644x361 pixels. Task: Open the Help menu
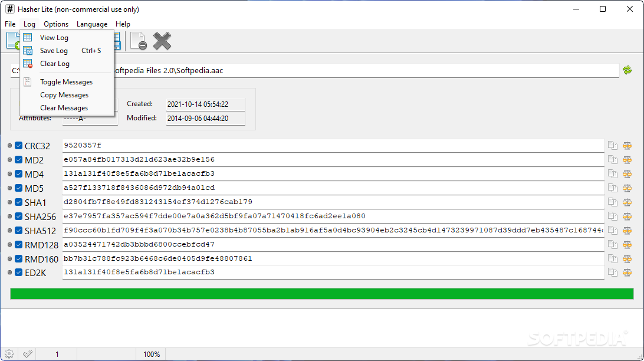(x=123, y=24)
